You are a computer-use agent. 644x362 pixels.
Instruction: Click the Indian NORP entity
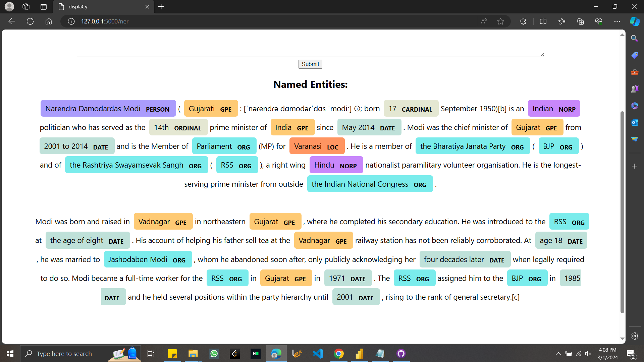pyautogui.click(x=554, y=109)
